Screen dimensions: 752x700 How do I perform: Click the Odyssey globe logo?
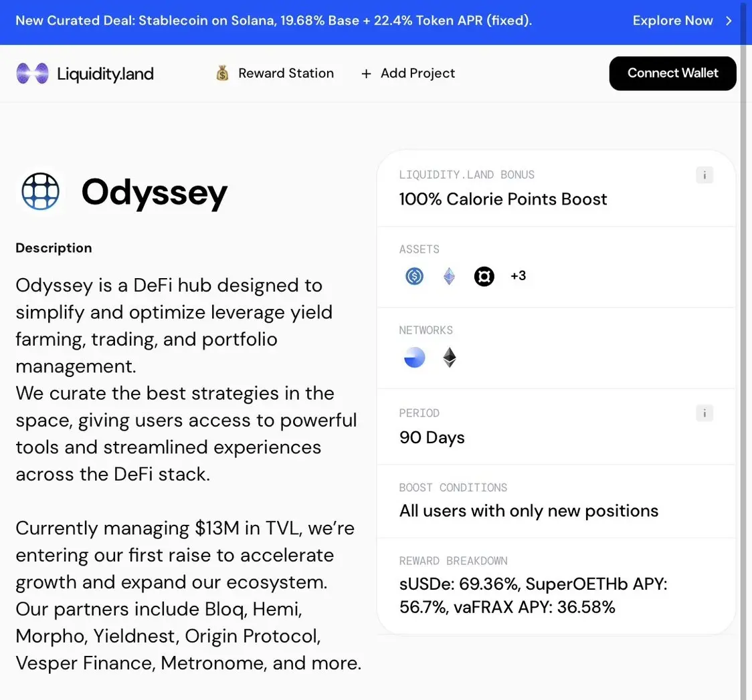(41, 191)
